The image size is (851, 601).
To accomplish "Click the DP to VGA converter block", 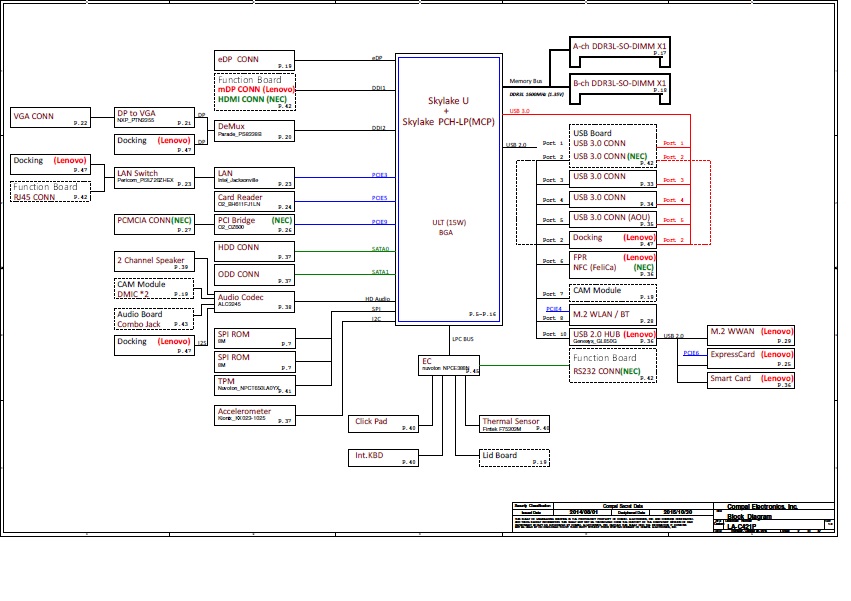I will point(153,117).
